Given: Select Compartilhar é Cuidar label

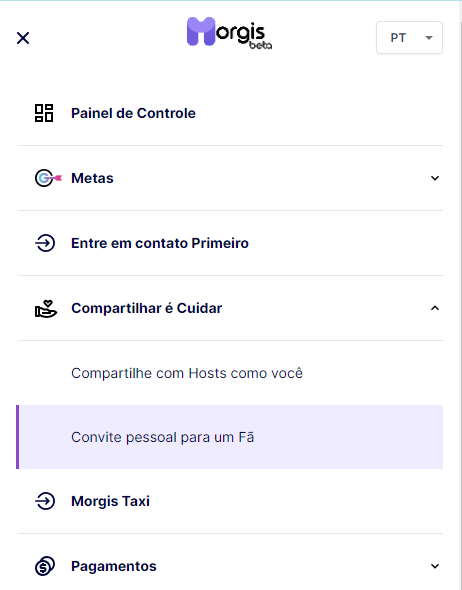Looking at the screenshot, I should coord(146,308).
